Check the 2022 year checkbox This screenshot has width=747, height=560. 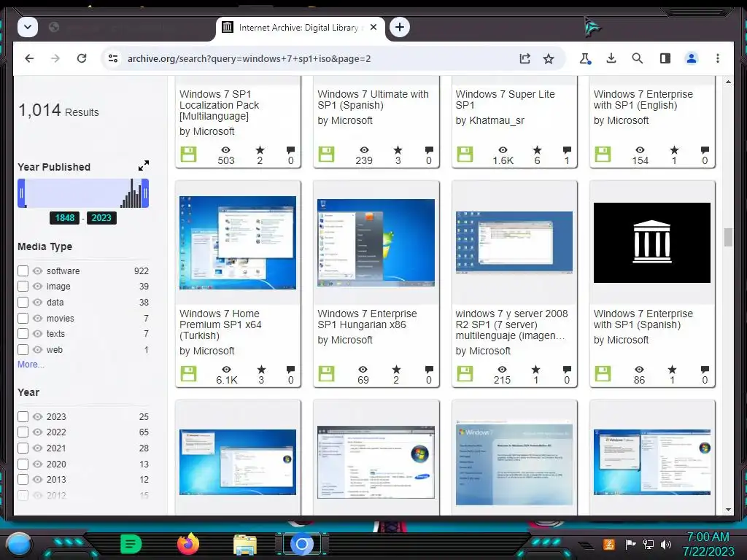pos(23,432)
